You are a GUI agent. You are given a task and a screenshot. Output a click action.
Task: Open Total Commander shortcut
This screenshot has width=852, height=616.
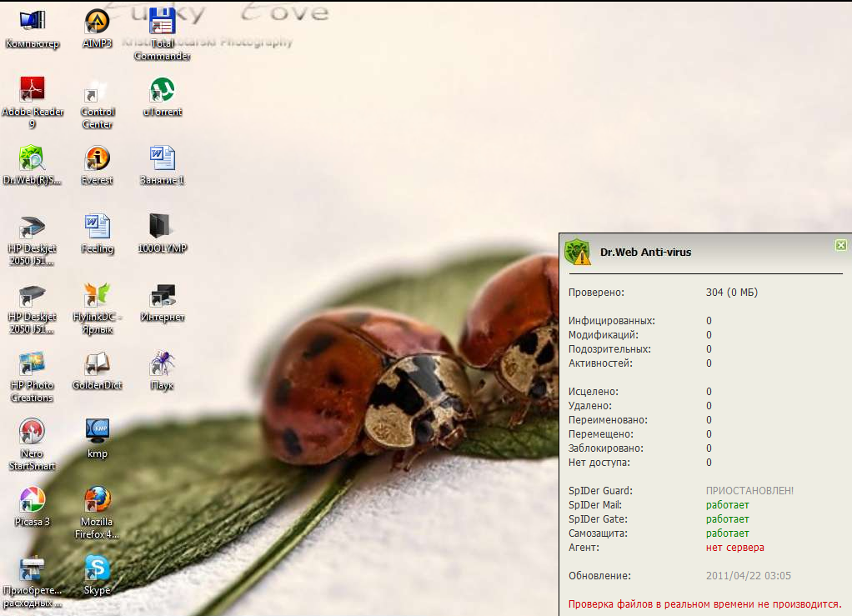point(163,22)
